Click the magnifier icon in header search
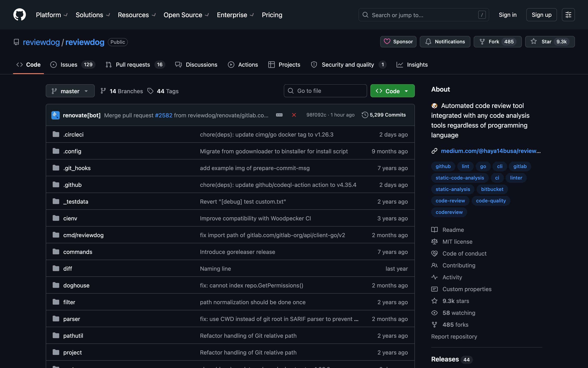Image resolution: width=588 pixels, height=368 pixels. coord(365,15)
